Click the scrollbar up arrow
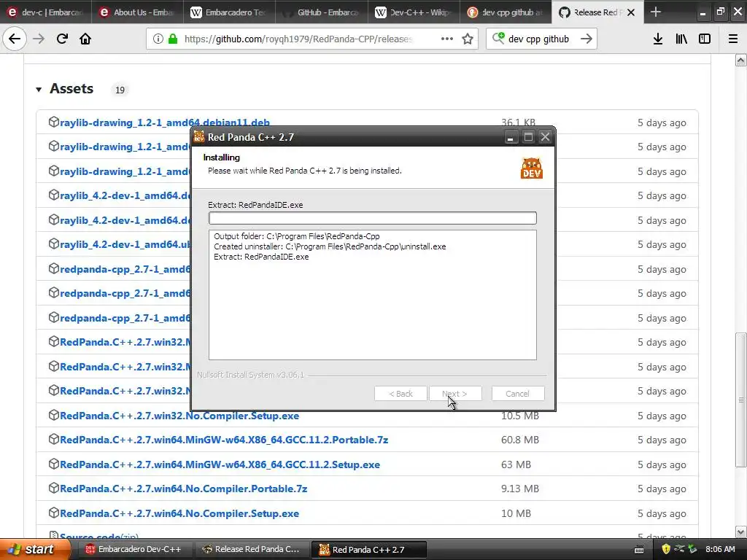747x560 pixels. [x=740, y=61]
